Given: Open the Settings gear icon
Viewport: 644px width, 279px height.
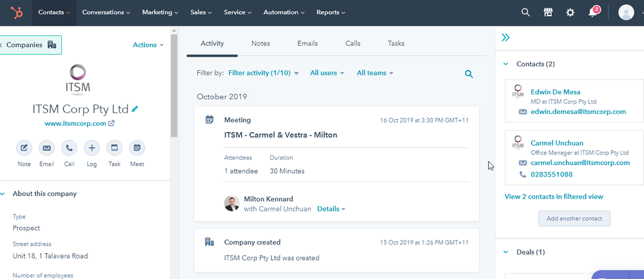Looking at the screenshot, I should (x=570, y=12).
